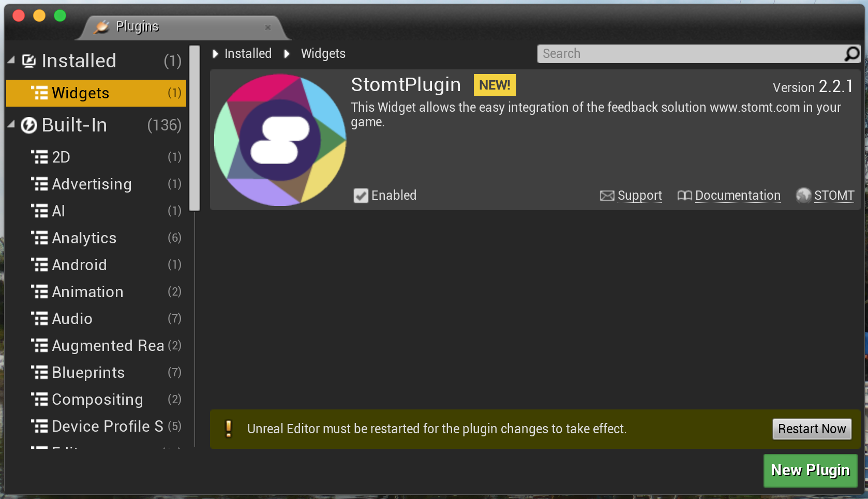Click the STOMT globe icon
Screen dimensions: 868x499
803,196
